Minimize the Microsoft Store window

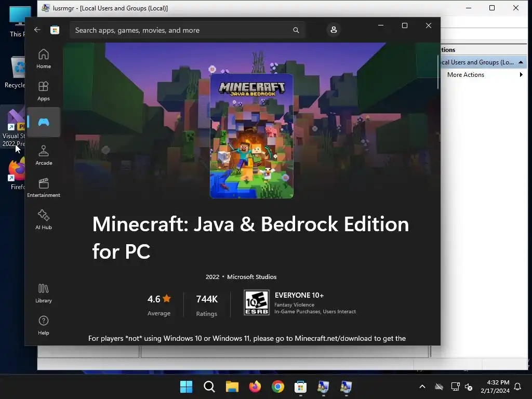point(381,25)
